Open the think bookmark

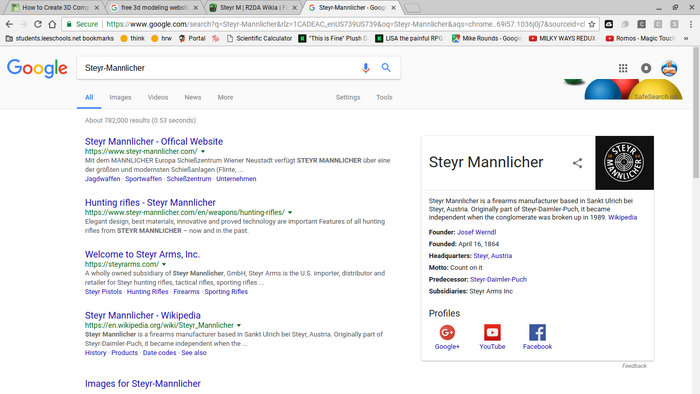(x=133, y=38)
